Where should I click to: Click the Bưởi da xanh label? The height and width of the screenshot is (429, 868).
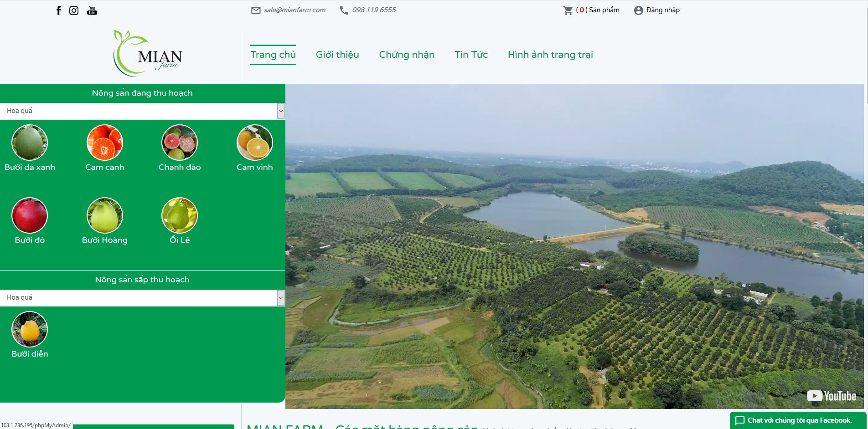(30, 167)
